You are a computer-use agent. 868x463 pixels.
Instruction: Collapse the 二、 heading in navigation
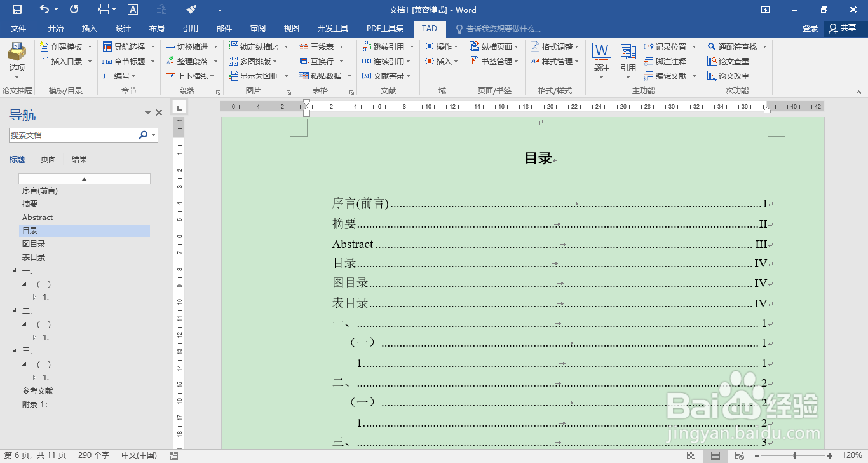(15, 311)
